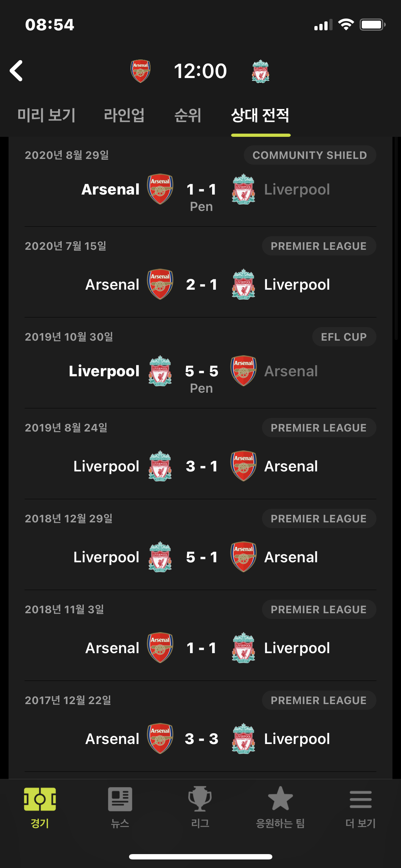Open the 뉴스 news icon
Image resolution: width=401 pixels, height=868 pixels.
coord(120,799)
